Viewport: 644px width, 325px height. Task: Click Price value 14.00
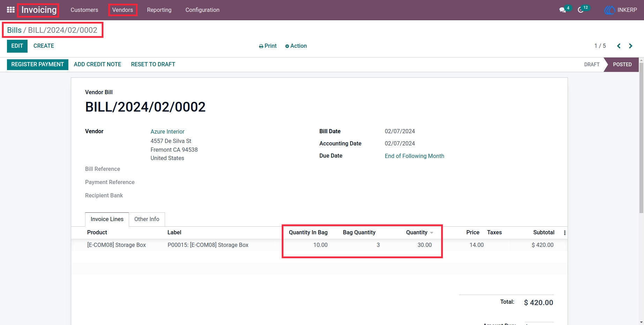[477, 245]
